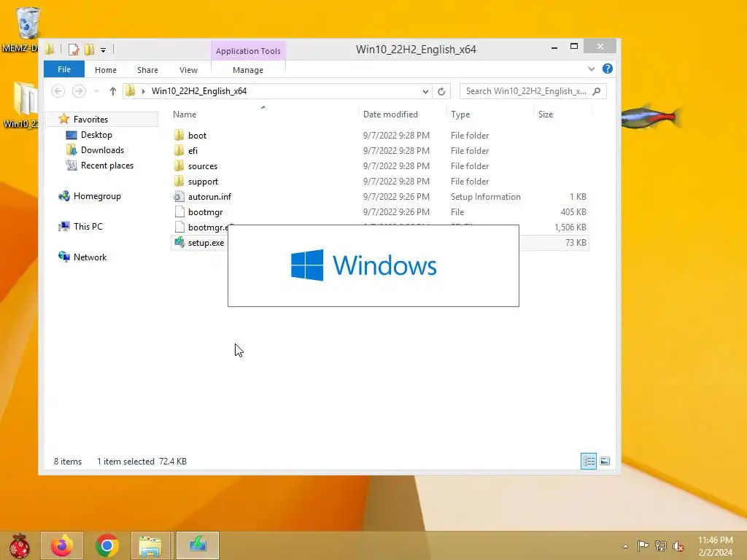
Task: Open the network icon in system tray
Action: coord(661,545)
